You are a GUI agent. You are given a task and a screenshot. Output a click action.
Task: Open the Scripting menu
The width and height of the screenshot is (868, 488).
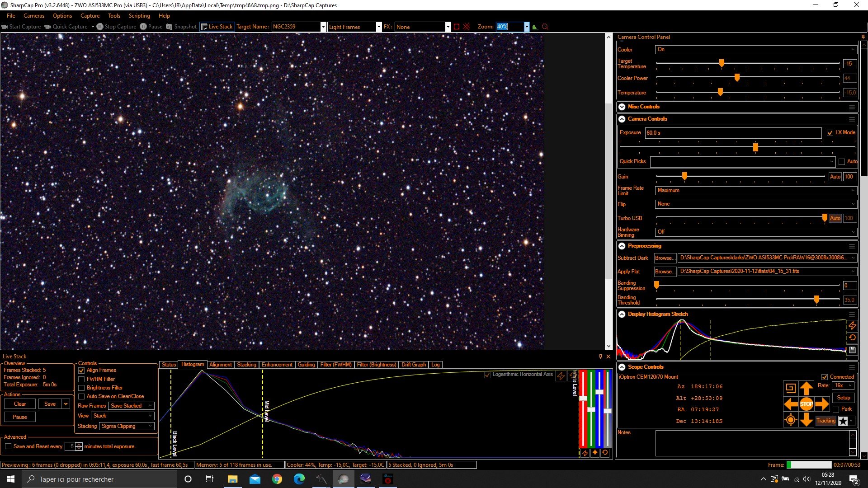[139, 16]
